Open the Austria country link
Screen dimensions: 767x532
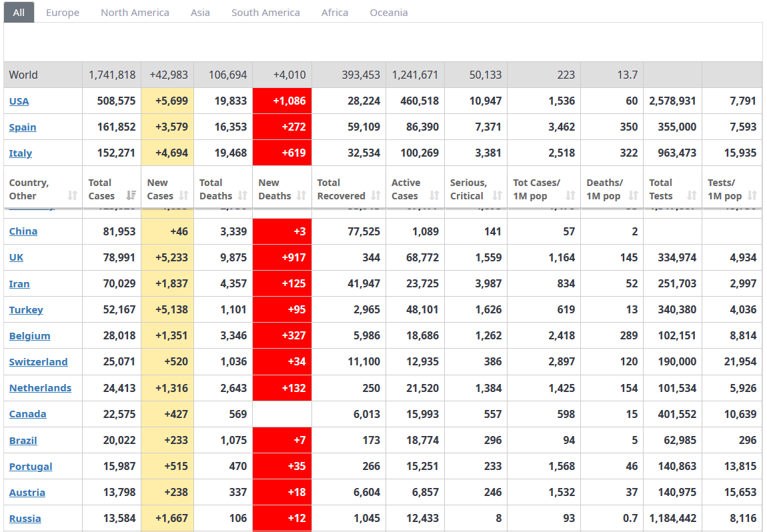point(27,493)
